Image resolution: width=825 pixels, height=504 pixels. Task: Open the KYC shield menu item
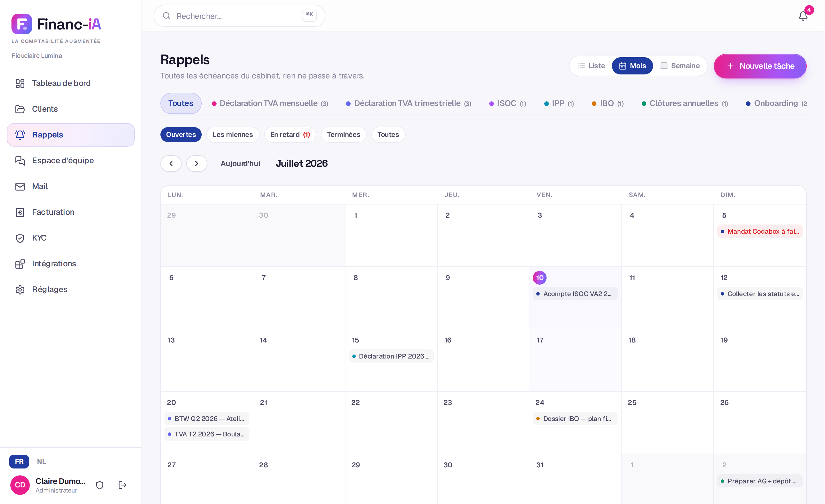71,238
